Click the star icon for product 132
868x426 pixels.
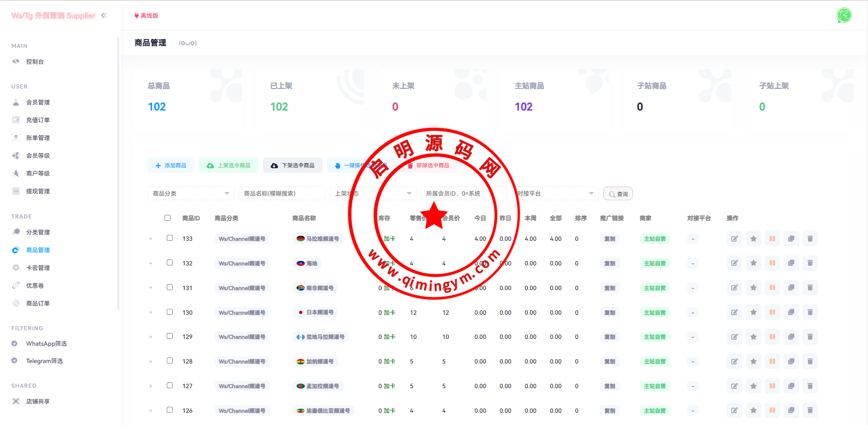[x=754, y=263]
